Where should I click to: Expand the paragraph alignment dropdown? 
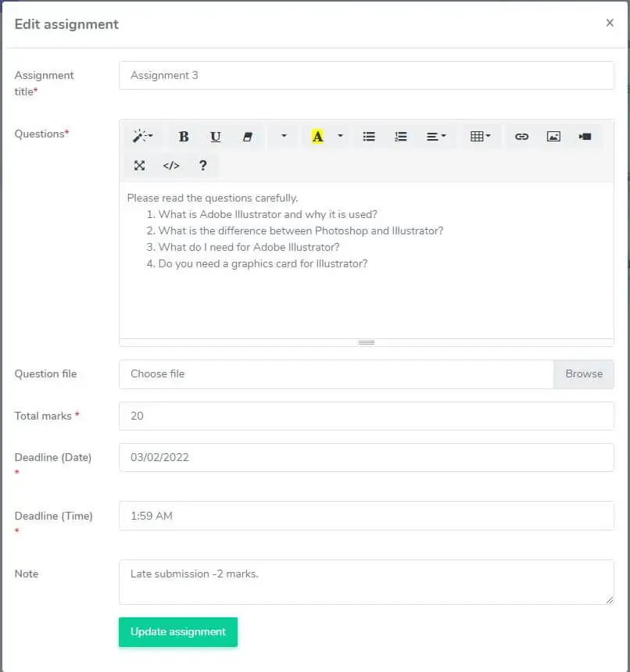point(436,137)
